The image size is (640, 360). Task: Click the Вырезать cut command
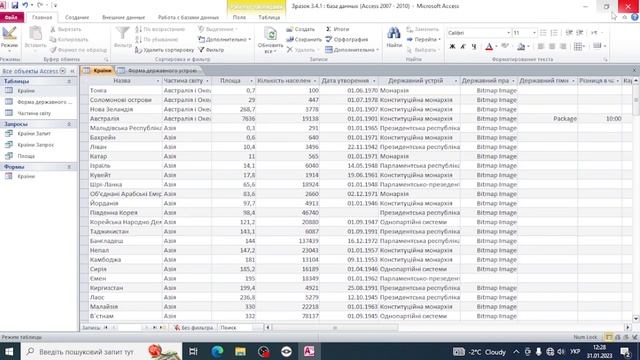click(x=66, y=29)
